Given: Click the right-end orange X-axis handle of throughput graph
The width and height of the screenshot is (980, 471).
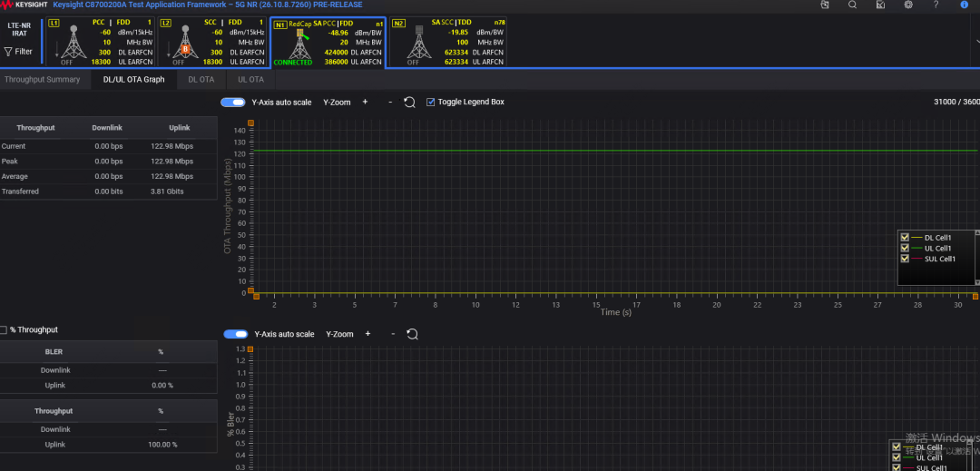Looking at the screenshot, I should click(x=975, y=297).
